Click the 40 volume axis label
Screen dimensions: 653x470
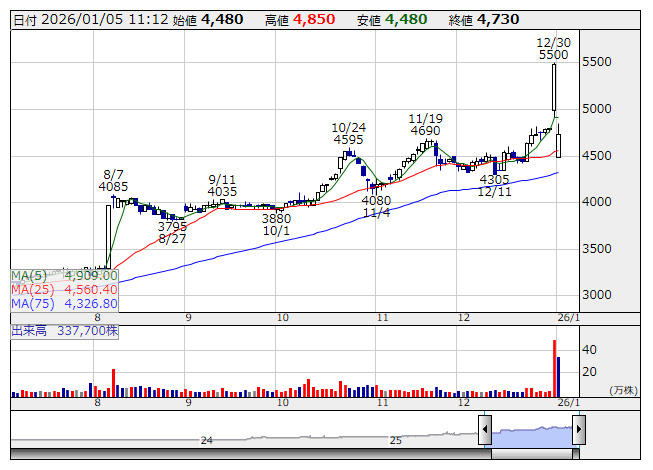click(589, 349)
